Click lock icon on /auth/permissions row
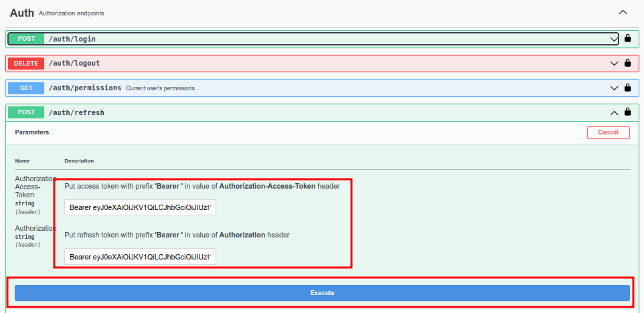Viewport: 644px width, 313px height. (x=627, y=88)
